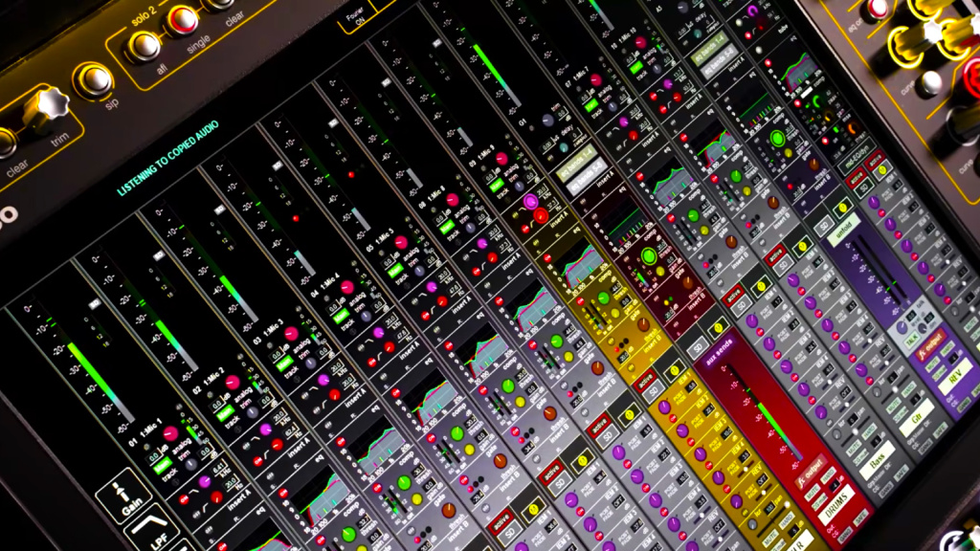Select the pink gain knob on 1:Mic 3
The height and width of the screenshot is (551, 980).
click(291, 333)
